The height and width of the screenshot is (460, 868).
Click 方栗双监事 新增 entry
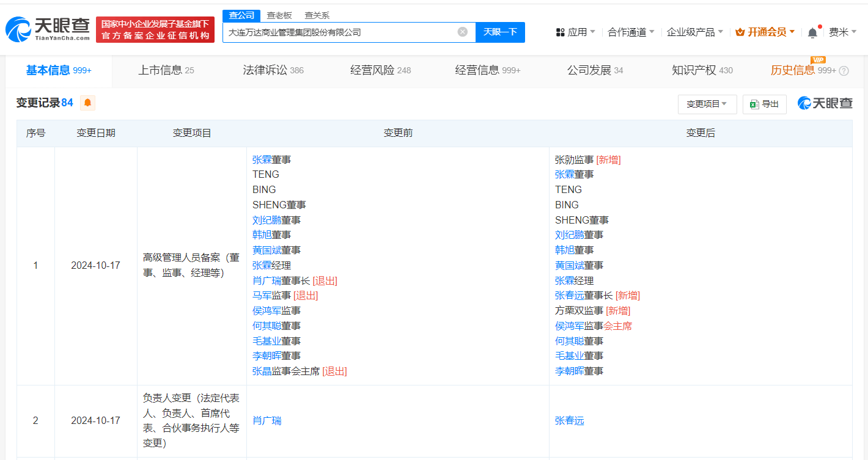point(593,311)
